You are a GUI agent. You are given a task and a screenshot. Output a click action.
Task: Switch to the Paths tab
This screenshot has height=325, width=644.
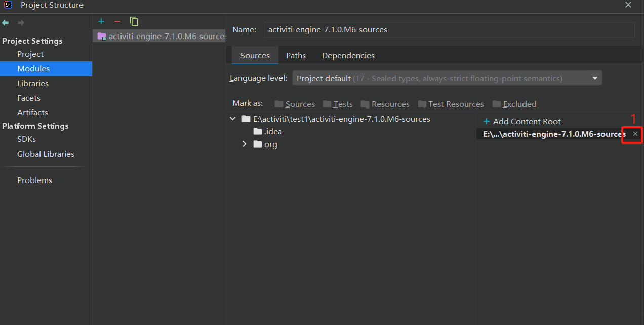point(296,56)
